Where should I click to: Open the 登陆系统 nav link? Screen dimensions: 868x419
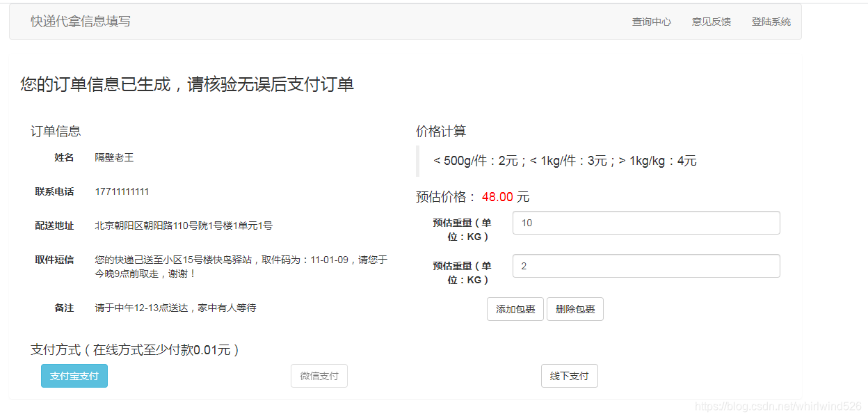click(x=771, y=22)
